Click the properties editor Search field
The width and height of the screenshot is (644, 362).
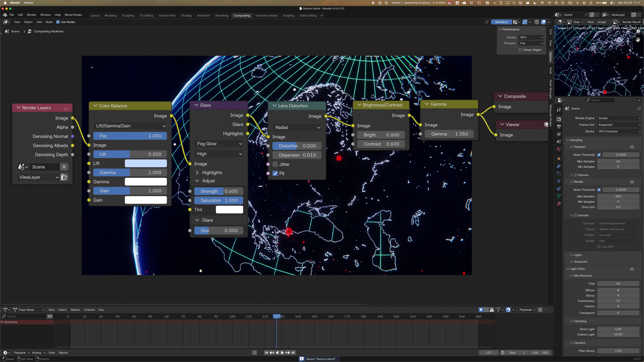pos(600,100)
